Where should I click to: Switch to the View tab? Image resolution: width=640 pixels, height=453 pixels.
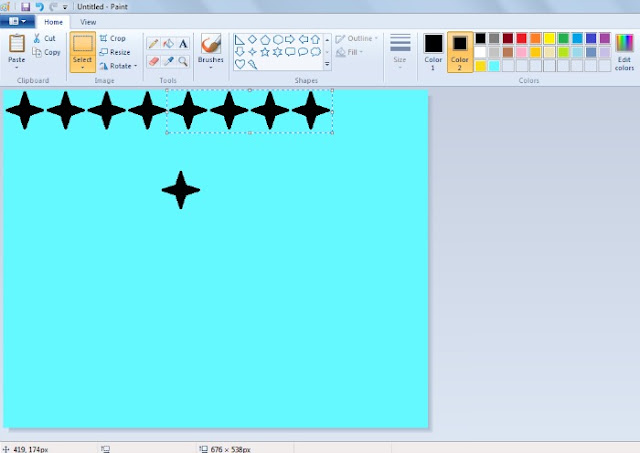88,22
